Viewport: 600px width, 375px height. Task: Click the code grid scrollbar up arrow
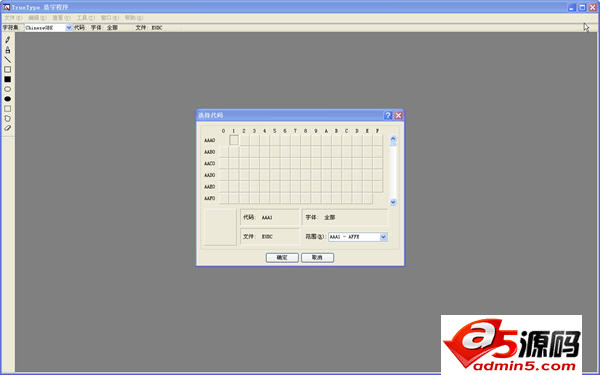[x=393, y=140]
